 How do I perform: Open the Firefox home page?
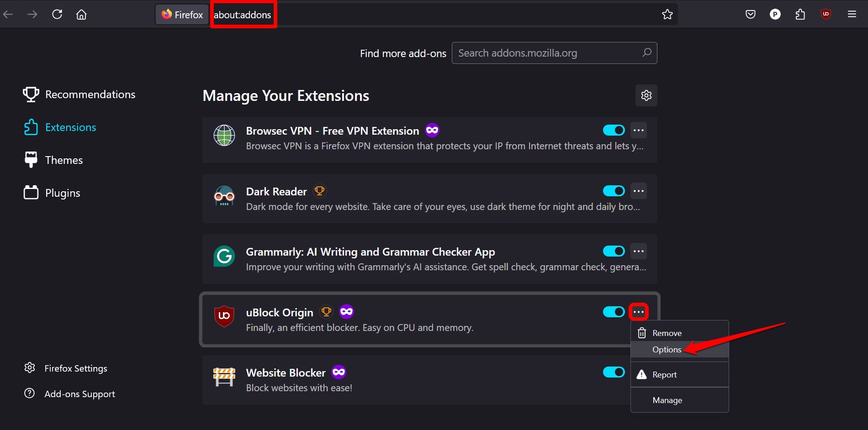tap(81, 15)
